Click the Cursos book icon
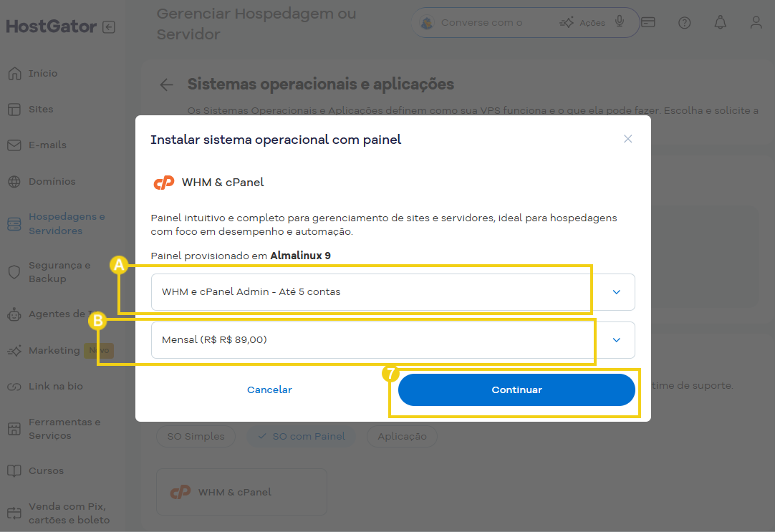The height and width of the screenshot is (532, 775). [x=14, y=470]
